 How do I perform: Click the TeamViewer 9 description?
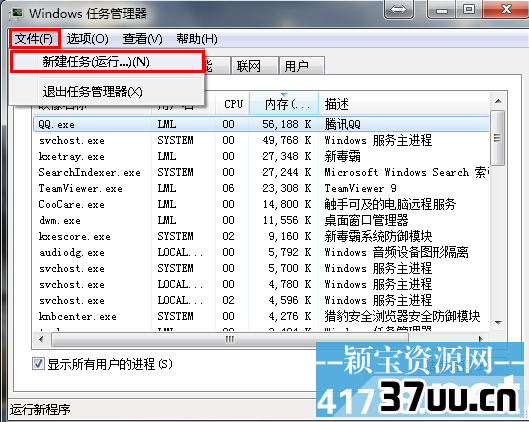360,188
